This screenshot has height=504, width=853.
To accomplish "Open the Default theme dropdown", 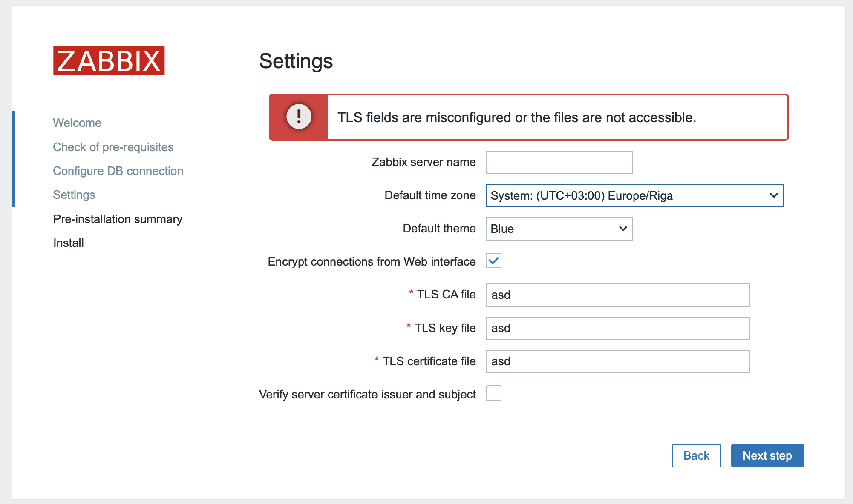I will (x=559, y=229).
